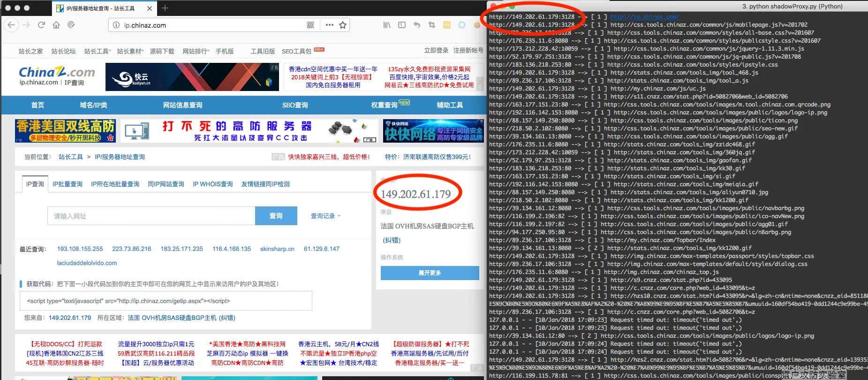This screenshot has width=868, height=380.
Task: Open recent query 223.73.86.216
Action: [x=132, y=249]
